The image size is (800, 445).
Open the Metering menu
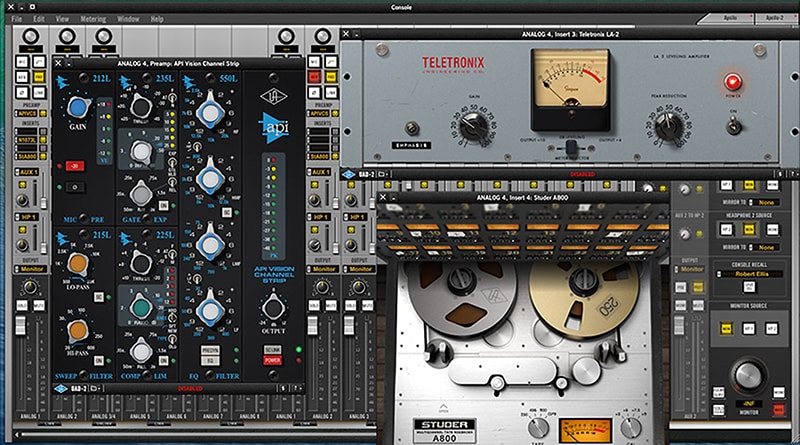(93, 19)
